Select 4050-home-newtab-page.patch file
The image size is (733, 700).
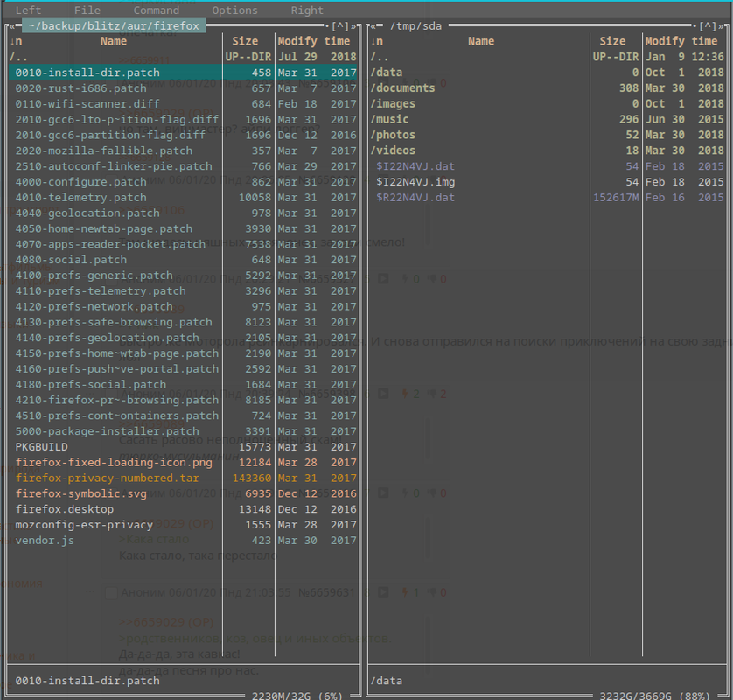click(183, 228)
